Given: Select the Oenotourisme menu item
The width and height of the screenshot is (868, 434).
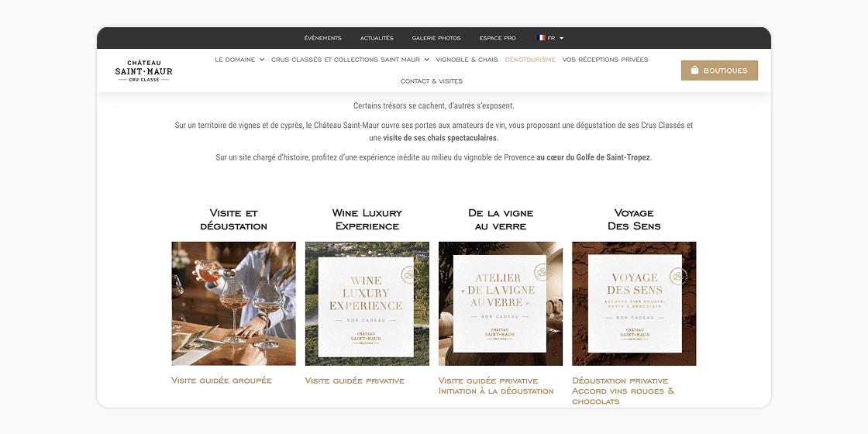Looking at the screenshot, I should point(530,59).
